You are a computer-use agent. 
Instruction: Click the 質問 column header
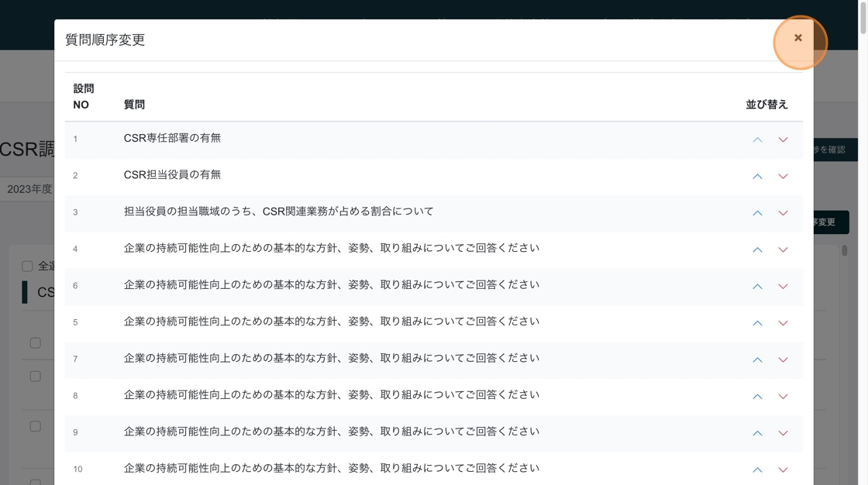coord(134,105)
